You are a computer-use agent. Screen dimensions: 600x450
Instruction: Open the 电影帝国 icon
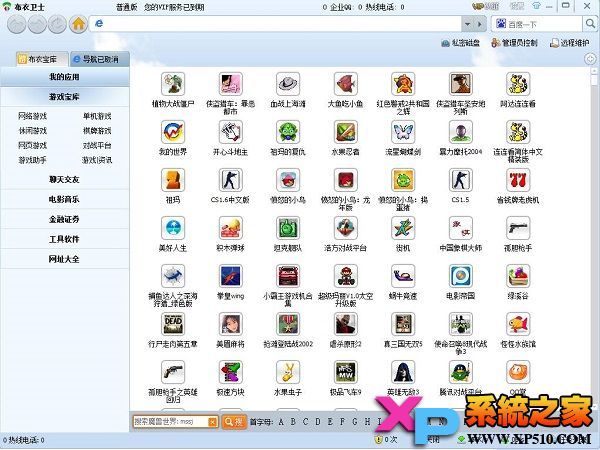[460, 276]
